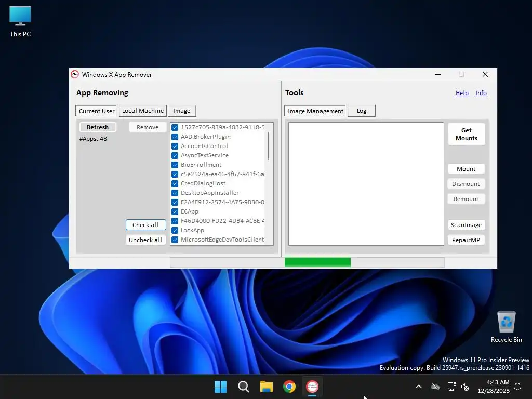Switch to the Image tab

click(x=182, y=111)
